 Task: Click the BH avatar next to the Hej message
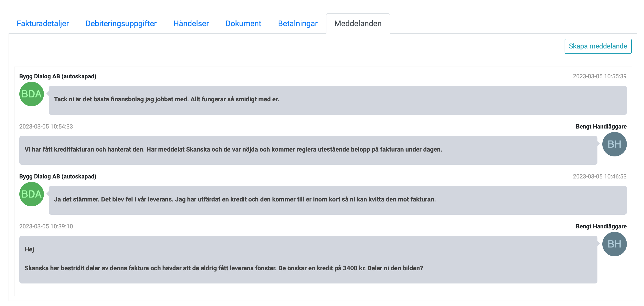[x=614, y=244]
